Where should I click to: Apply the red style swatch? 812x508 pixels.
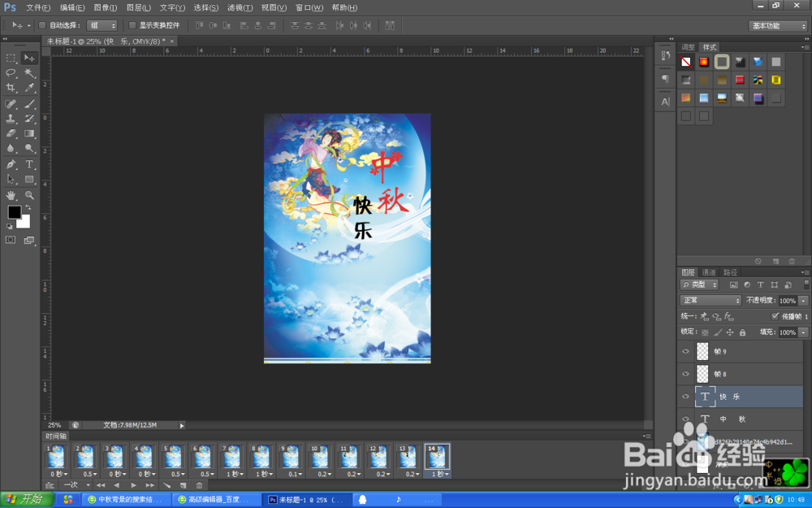click(740, 80)
